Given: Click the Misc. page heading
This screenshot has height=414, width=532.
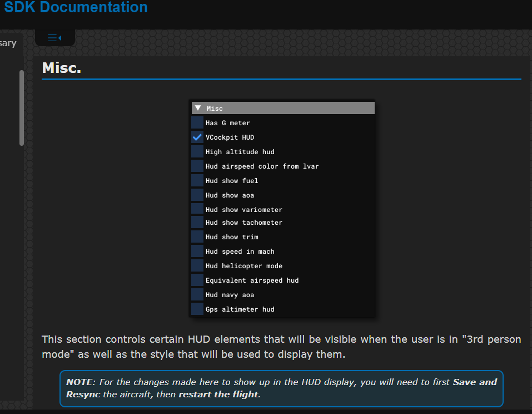Looking at the screenshot, I should [x=58, y=67].
